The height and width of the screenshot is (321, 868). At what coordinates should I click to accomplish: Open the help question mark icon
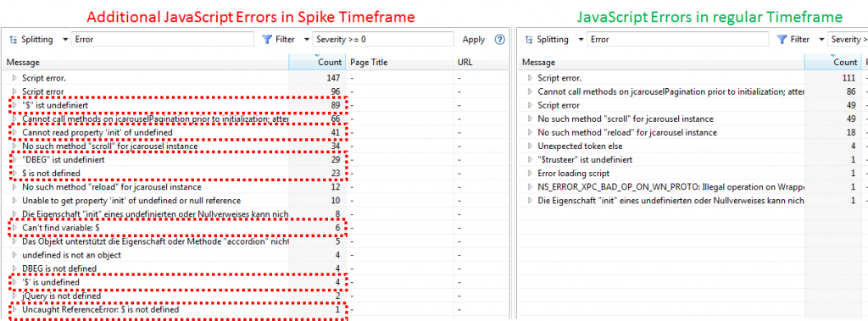[500, 39]
